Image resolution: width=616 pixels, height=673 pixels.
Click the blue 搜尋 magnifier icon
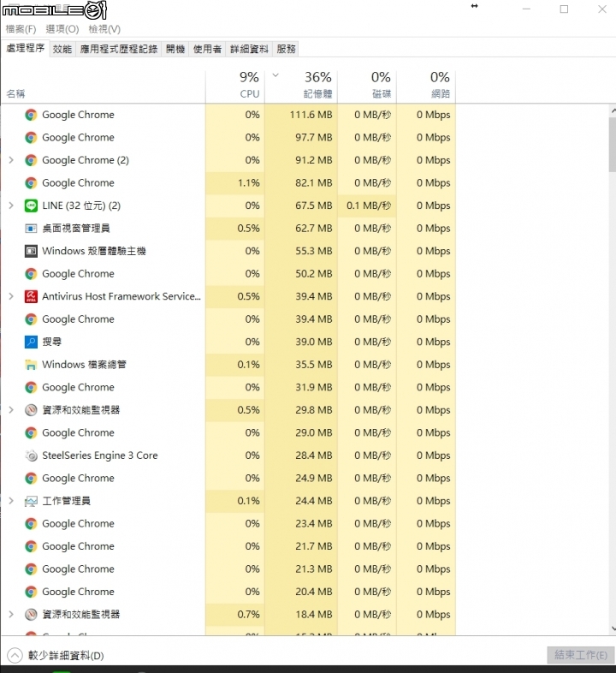click(31, 342)
